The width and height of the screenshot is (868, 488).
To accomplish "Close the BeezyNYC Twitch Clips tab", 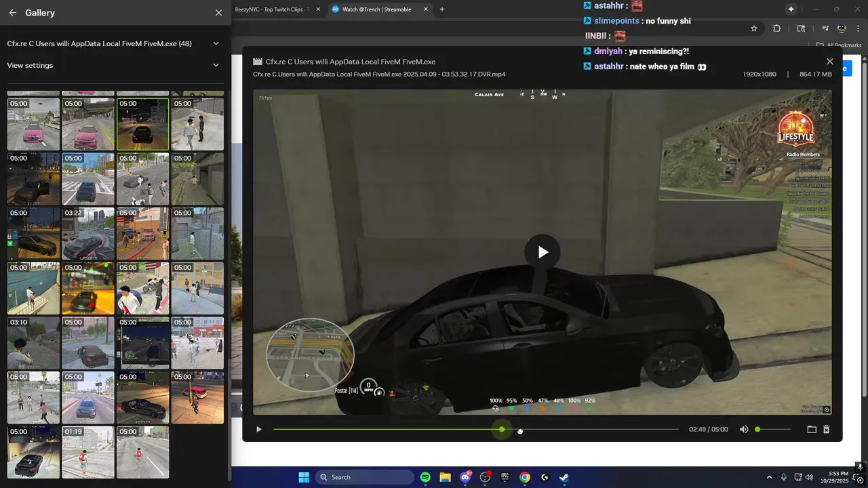I will pyautogui.click(x=318, y=9).
